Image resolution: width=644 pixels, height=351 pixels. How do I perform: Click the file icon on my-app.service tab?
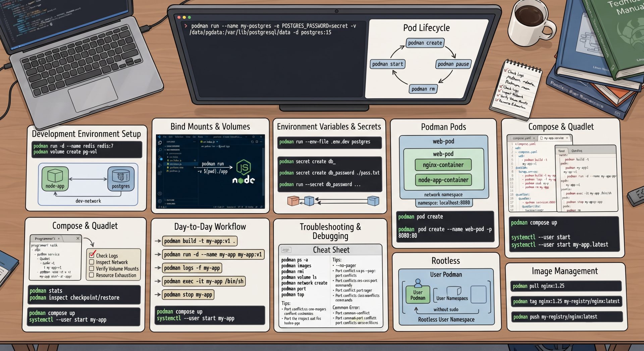point(541,138)
